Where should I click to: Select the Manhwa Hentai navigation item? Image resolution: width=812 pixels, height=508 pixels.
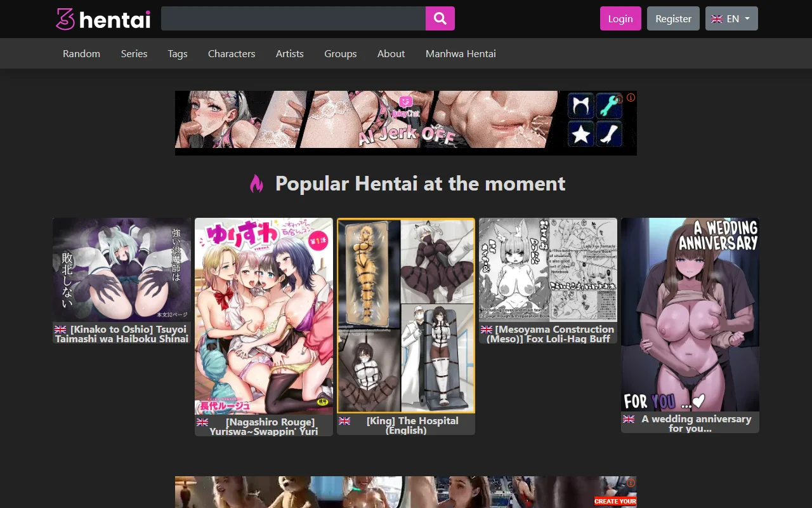point(460,53)
